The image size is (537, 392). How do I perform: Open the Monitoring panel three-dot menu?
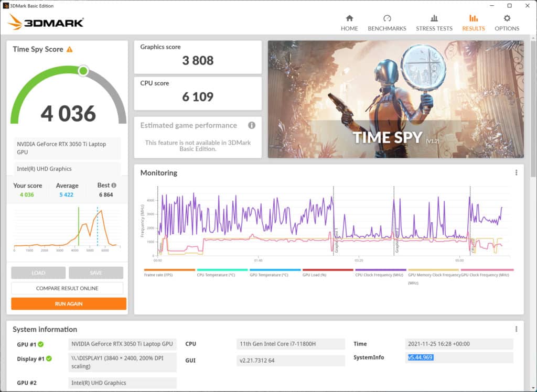pyautogui.click(x=516, y=172)
